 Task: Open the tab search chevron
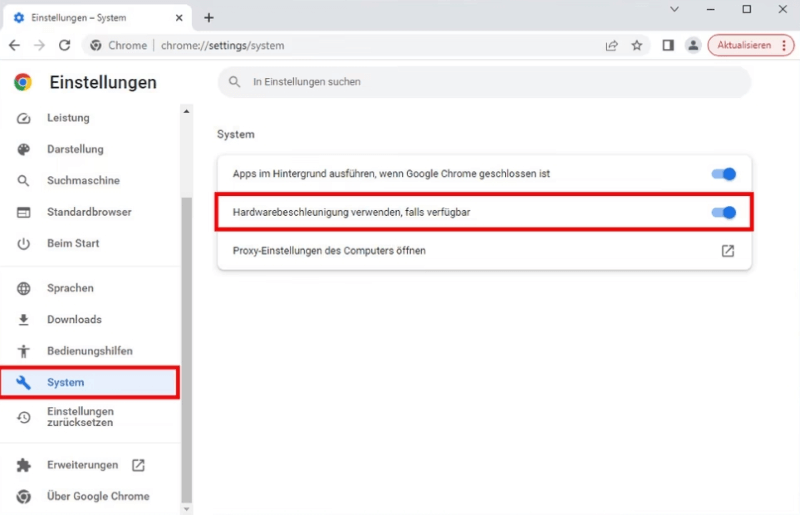pyautogui.click(x=674, y=9)
